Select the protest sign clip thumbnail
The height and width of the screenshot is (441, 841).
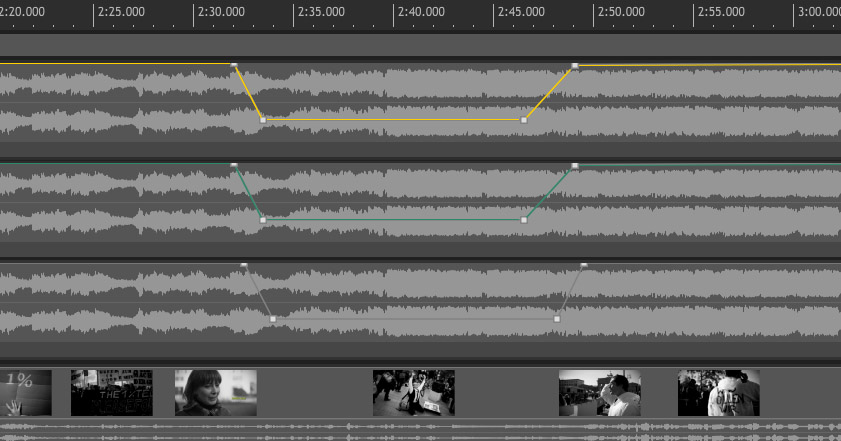111,392
